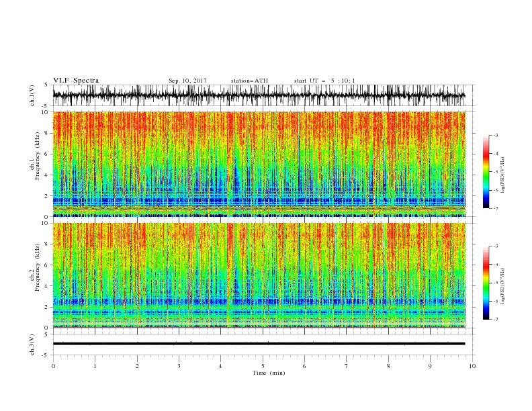This screenshot has width=532, height=411.
Task: Click the ch.1 spectrogram color bar
Action: 486,172
